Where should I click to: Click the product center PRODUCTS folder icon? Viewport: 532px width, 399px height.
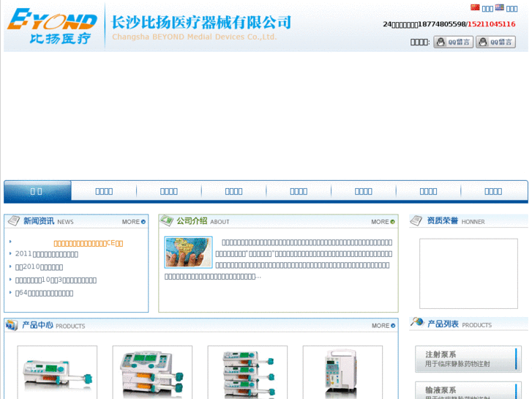tap(12, 325)
